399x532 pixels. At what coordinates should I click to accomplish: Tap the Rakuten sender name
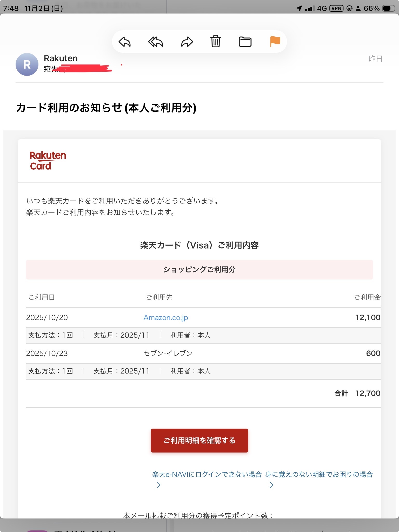[x=61, y=58]
